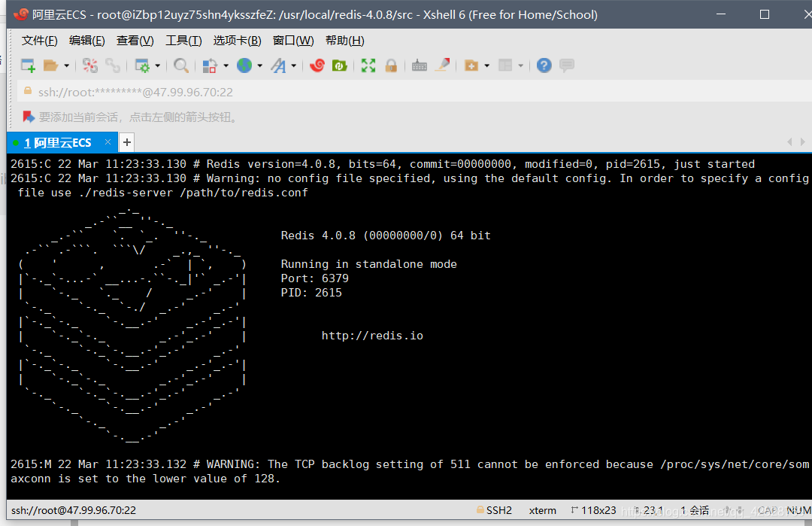Image resolution: width=812 pixels, height=526 pixels.
Task: Open the 帮助(H) menu
Action: (x=345, y=41)
